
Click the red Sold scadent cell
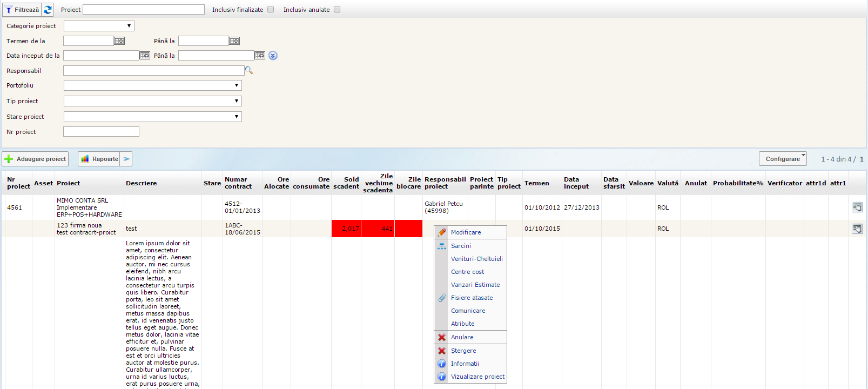346,229
